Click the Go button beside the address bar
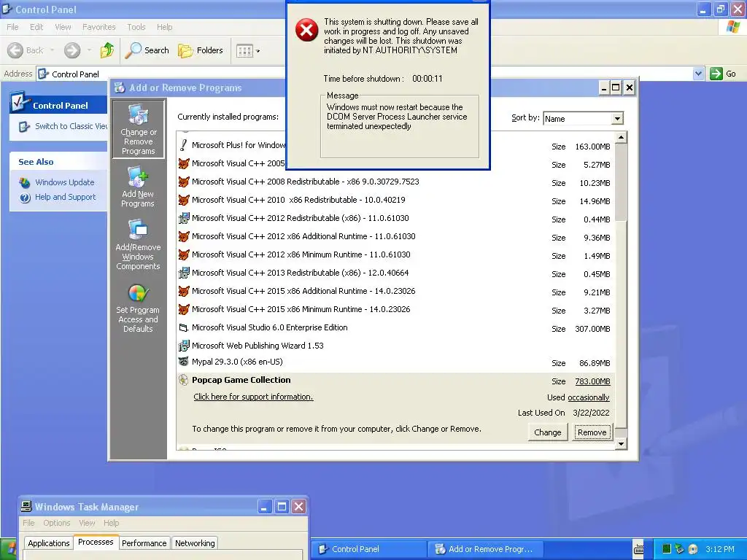 723,74
